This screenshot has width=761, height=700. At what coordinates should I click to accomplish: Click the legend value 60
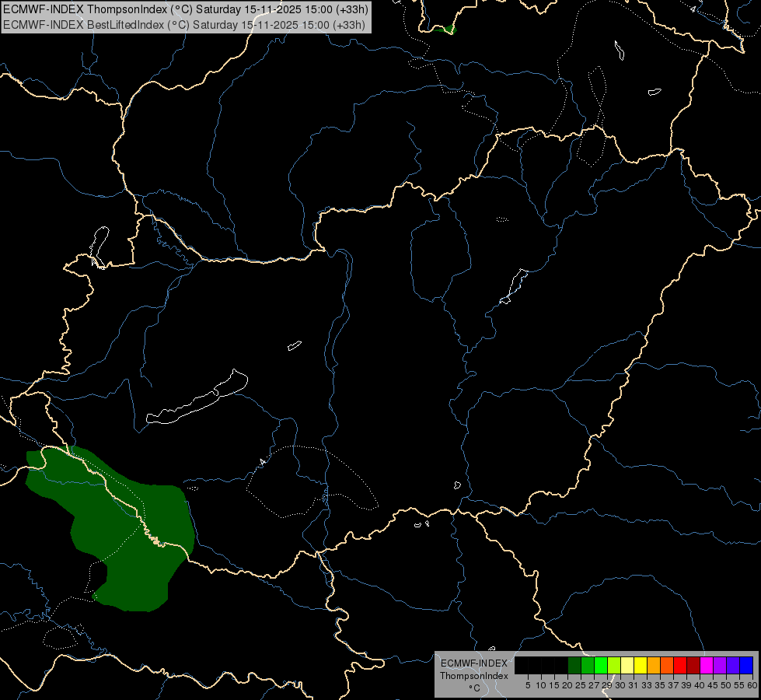(752, 685)
